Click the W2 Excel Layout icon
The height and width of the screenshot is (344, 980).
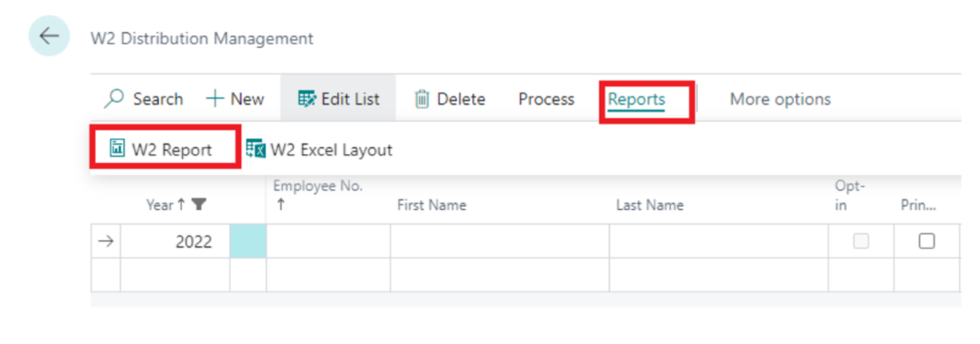256,148
